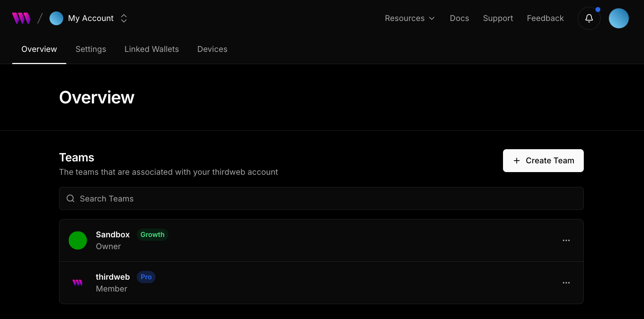Open the Feedback link
The height and width of the screenshot is (319, 644).
pyautogui.click(x=545, y=18)
